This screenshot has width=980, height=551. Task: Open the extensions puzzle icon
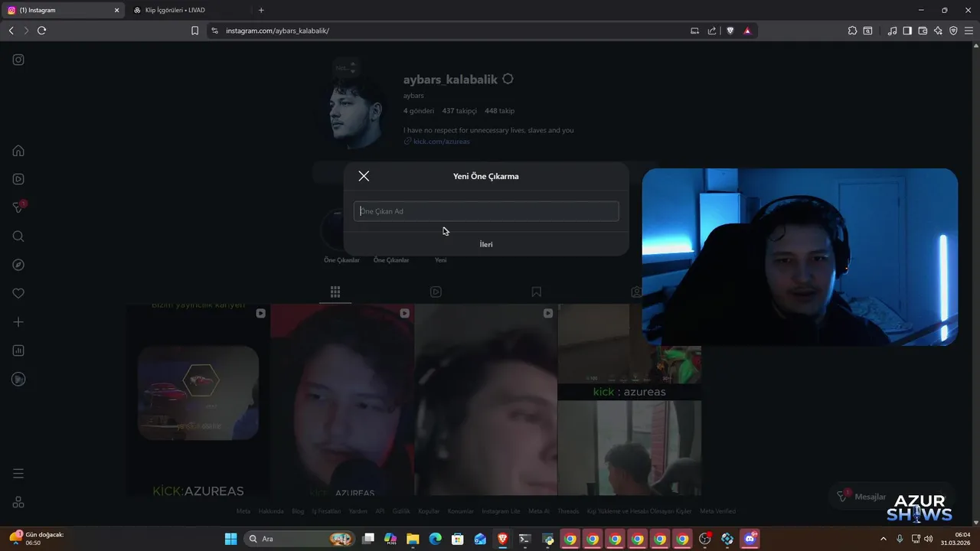pos(852,31)
